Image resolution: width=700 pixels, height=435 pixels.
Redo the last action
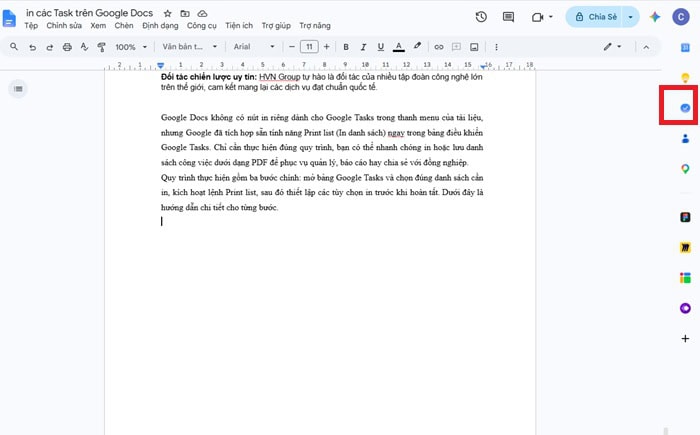(50, 47)
